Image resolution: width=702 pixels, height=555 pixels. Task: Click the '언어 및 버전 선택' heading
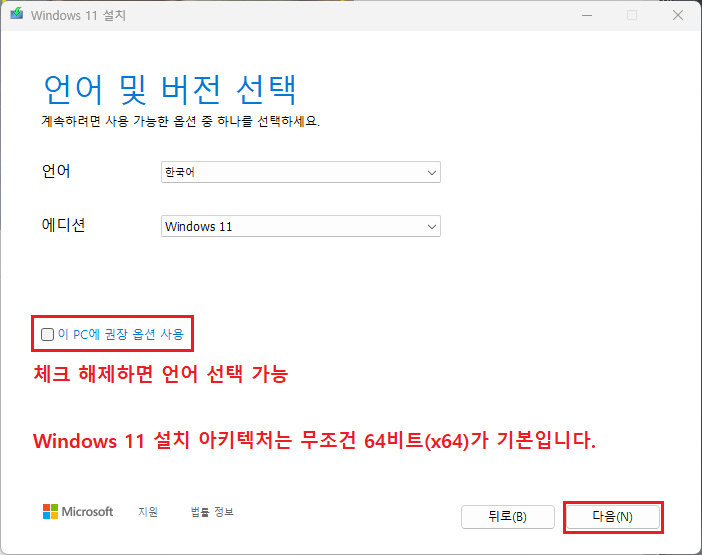tap(170, 90)
